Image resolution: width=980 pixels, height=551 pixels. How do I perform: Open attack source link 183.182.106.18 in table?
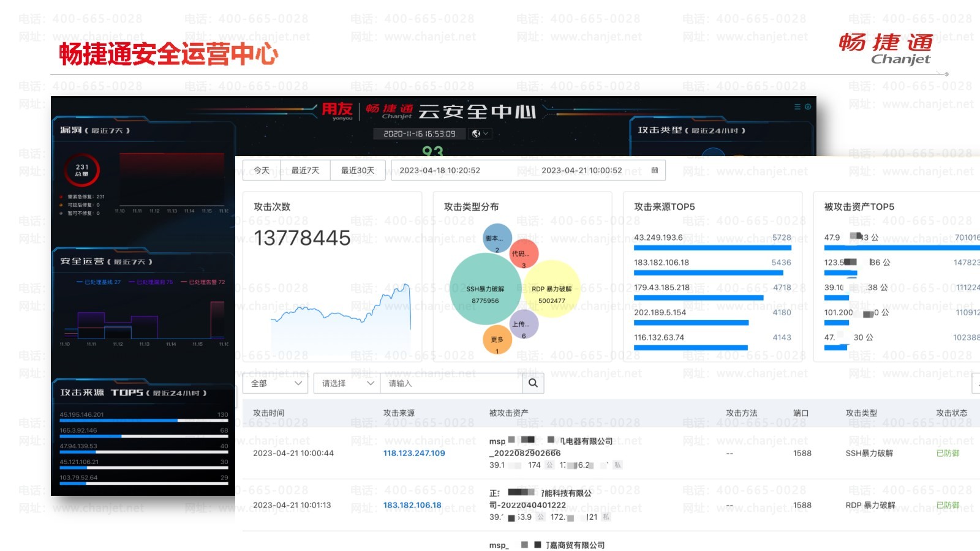(x=412, y=505)
